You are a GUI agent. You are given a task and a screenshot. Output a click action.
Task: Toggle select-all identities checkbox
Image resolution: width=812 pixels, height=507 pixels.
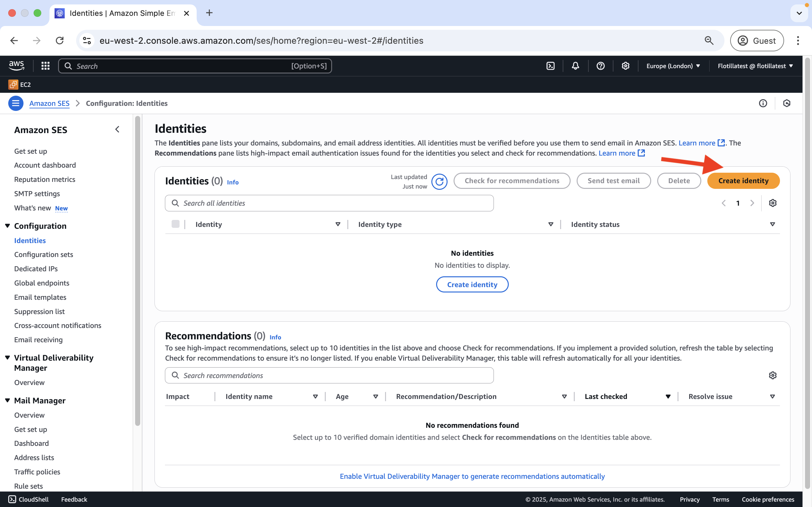pyautogui.click(x=175, y=224)
